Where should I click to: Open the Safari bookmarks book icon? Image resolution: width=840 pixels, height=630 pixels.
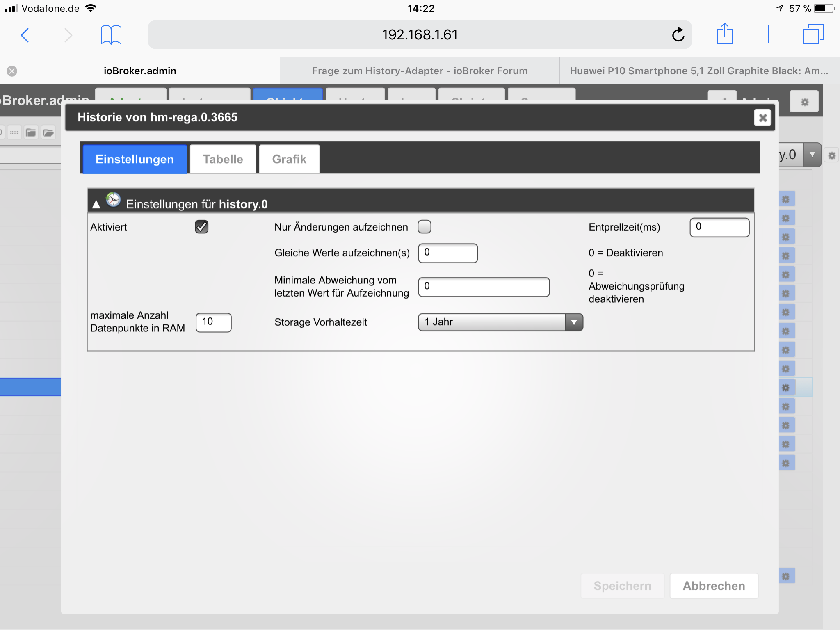(111, 35)
